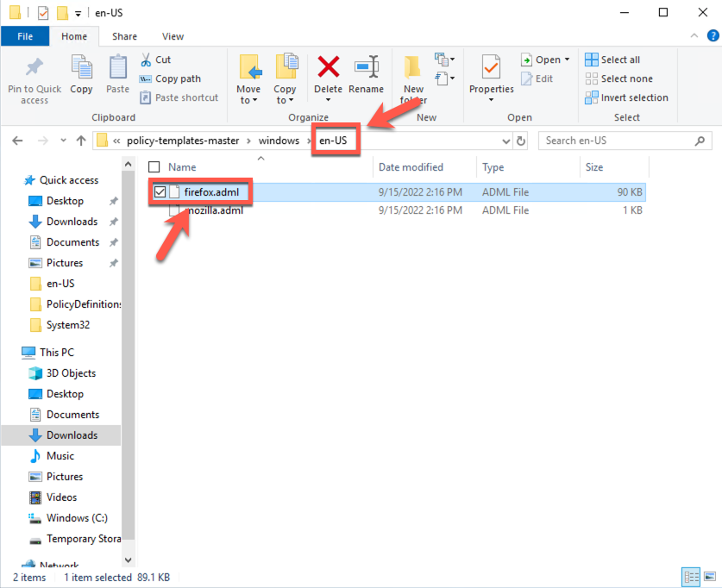Click the Properties checkmark icon
The image size is (722, 588).
(x=491, y=67)
